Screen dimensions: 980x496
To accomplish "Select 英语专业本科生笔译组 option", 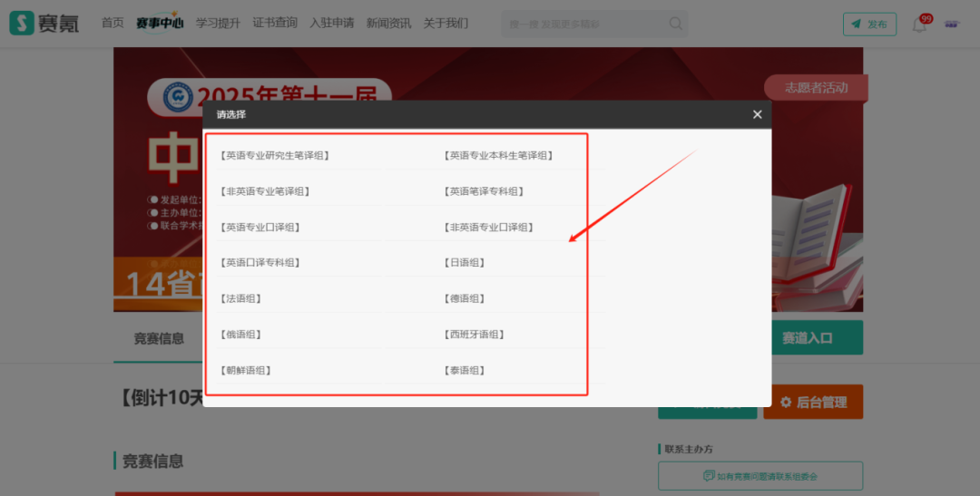I will (x=498, y=156).
